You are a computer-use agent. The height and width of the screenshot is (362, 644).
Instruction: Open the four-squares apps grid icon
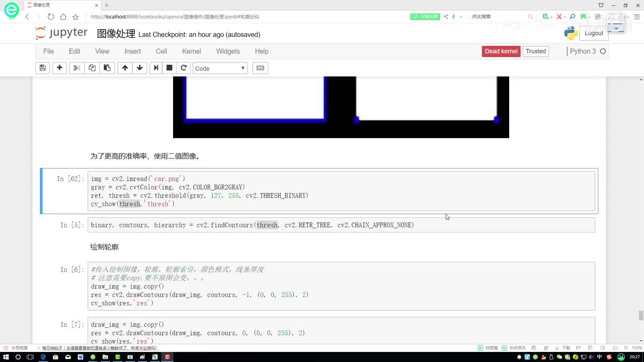coord(598,17)
